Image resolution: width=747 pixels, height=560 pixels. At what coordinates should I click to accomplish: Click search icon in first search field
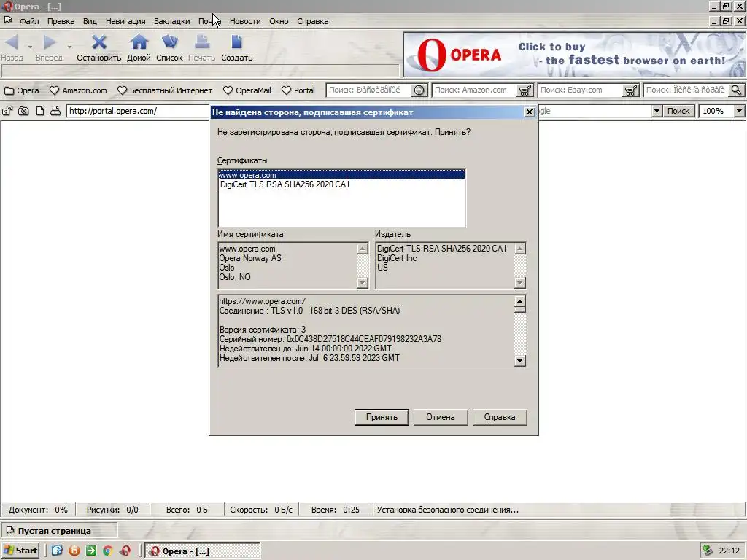[x=419, y=90]
